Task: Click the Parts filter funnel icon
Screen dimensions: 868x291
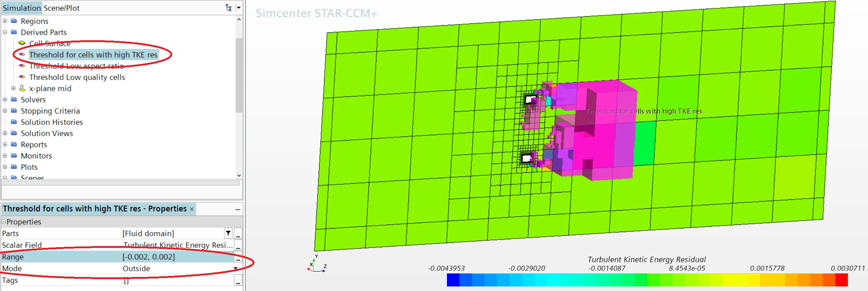Action: tap(228, 234)
